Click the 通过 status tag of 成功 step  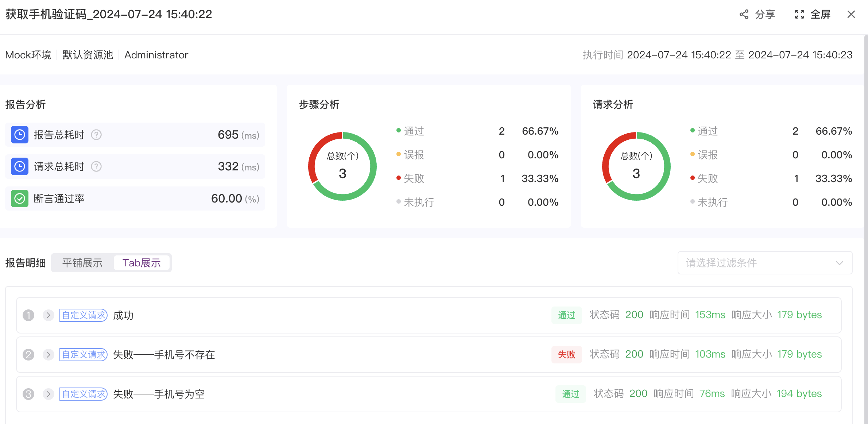point(566,315)
